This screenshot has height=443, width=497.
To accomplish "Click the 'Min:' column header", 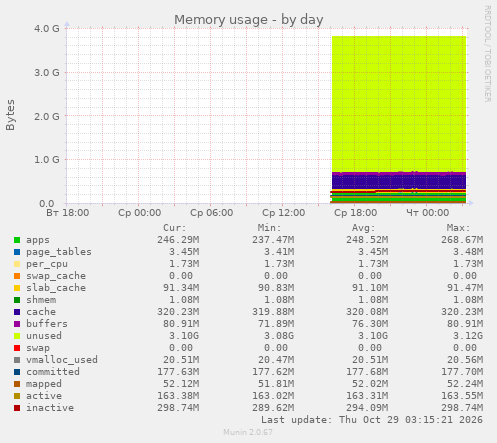I will (269, 228).
